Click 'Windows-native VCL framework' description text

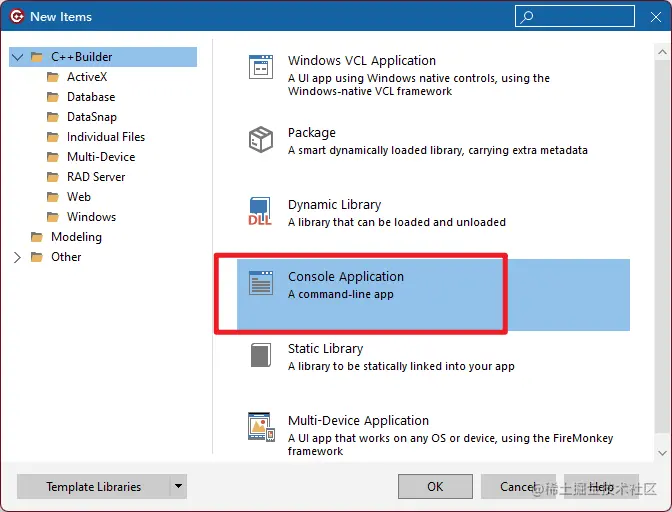point(370,91)
